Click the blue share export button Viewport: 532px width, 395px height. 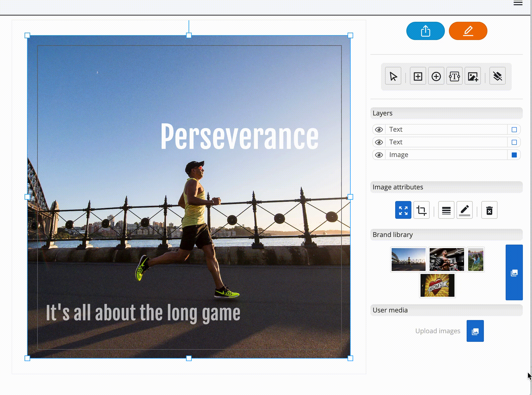tap(425, 31)
